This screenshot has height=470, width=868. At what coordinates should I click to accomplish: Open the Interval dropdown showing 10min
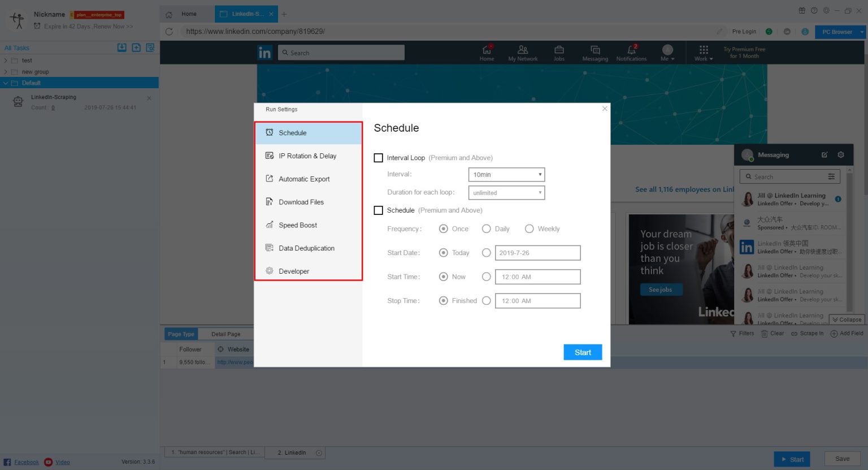506,174
